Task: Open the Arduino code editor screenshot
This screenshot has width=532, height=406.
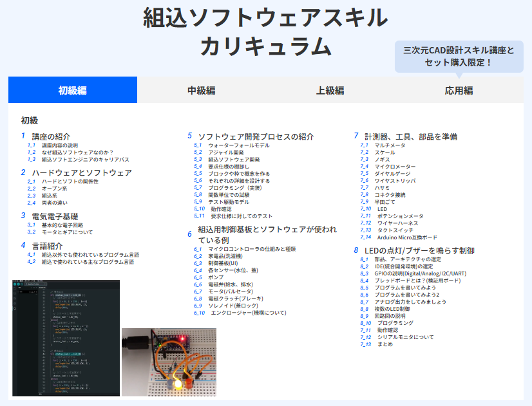Action: tap(66, 338)
